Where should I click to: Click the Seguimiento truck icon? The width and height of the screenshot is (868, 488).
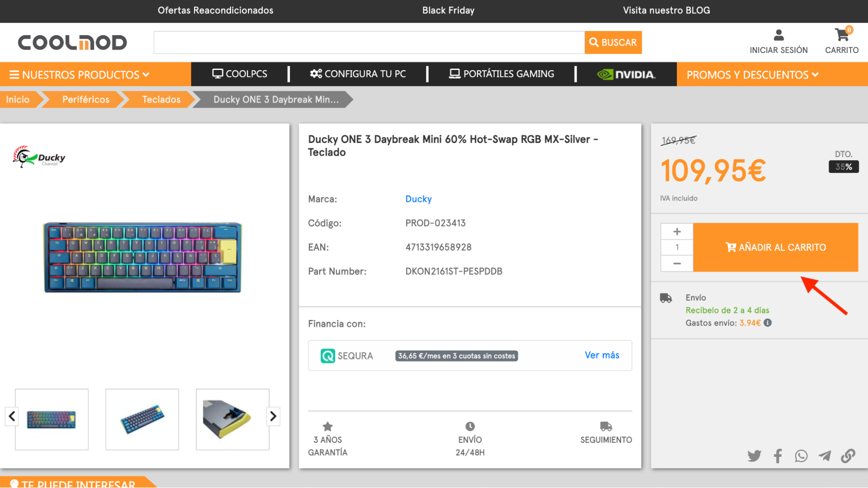click(x=606, y=426)
